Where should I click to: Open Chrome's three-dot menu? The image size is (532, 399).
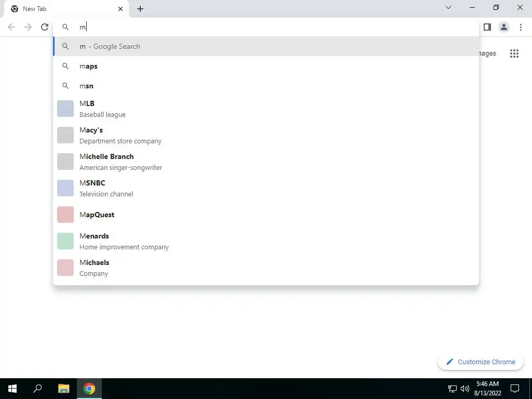point(521,27)
